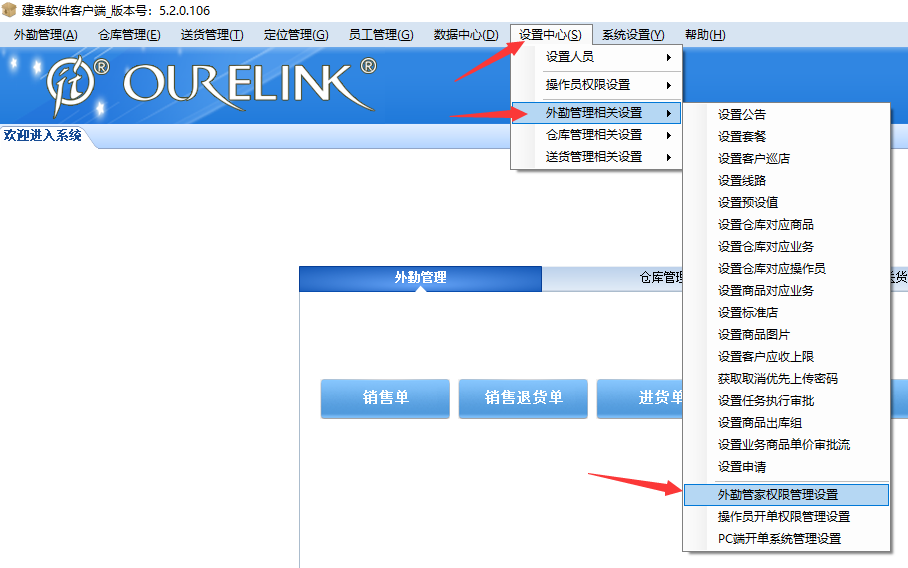Expand the 设置人员 submenu
Screen dimensions: 908x568
coord(596,57)
